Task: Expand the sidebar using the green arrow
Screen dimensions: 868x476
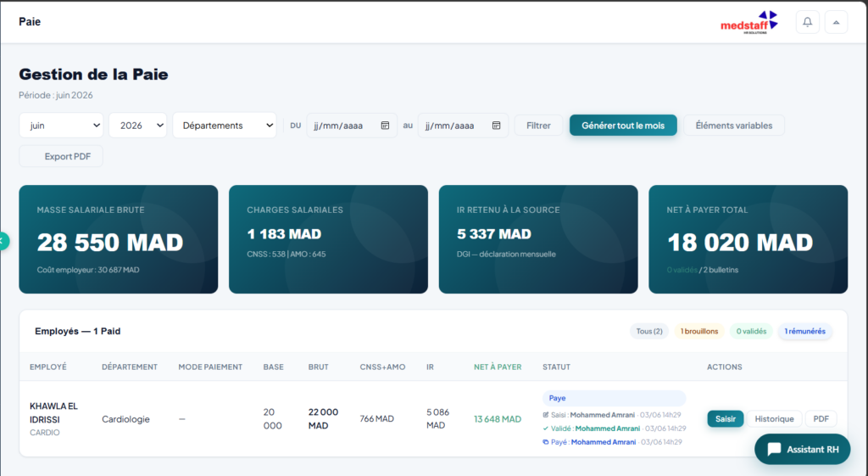Action: pos(3,241)
